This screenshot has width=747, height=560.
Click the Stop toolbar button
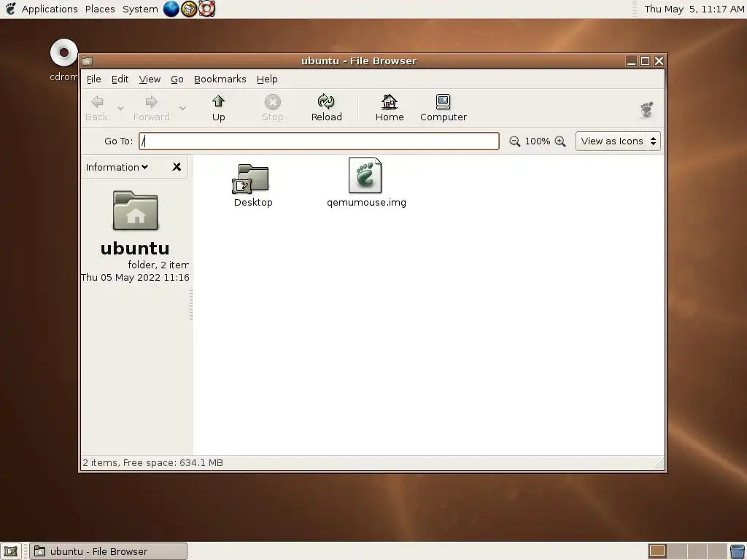[273, 109]
